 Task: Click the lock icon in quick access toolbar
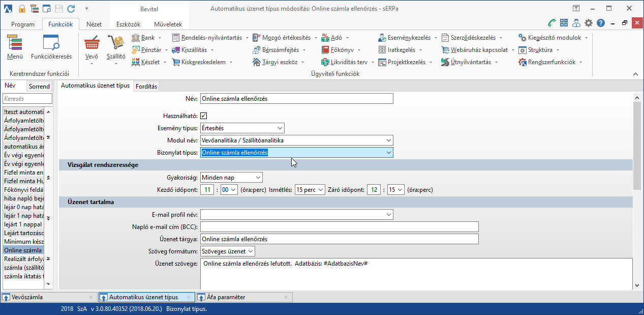point(22,9)
